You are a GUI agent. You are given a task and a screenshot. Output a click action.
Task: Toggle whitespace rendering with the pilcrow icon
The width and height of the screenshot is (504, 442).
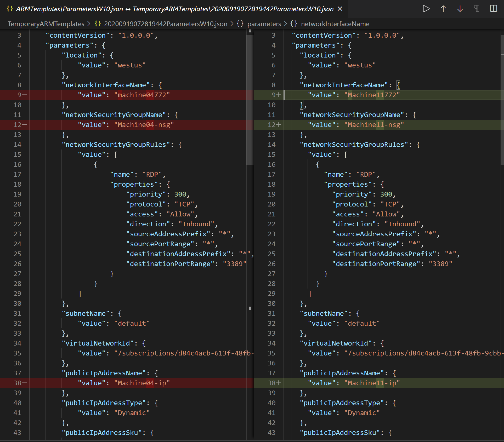476,9
